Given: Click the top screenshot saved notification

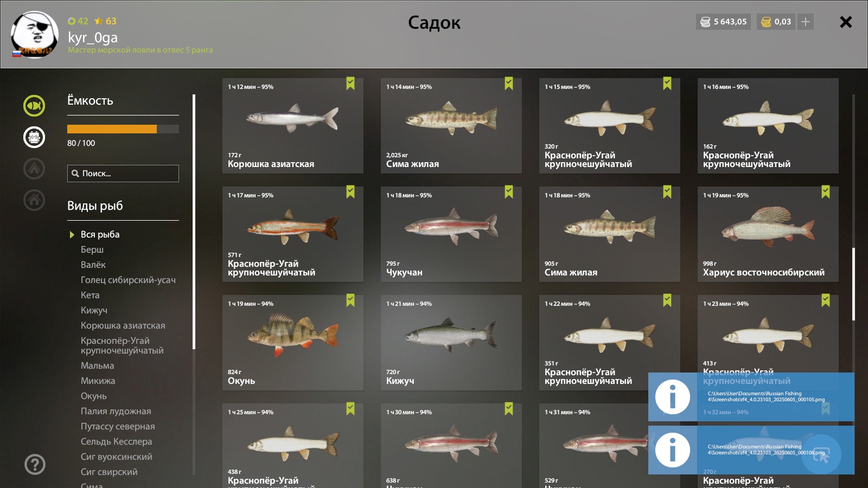Looking at the screenshot, I should 751,397.
